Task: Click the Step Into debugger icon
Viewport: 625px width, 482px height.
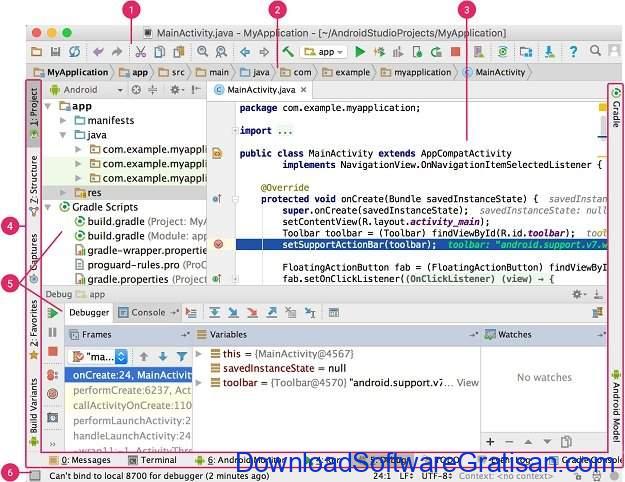Action: [234, 313]
